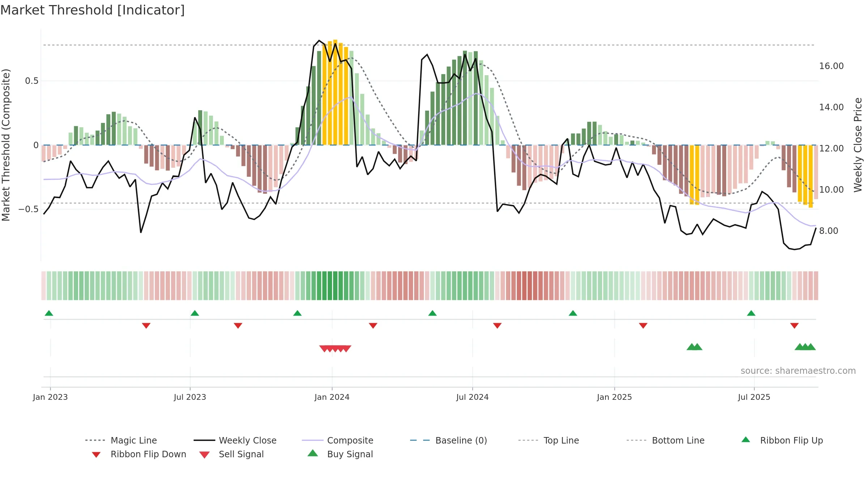Click the red ribbon flip down marker in Sep 2023

238,325
